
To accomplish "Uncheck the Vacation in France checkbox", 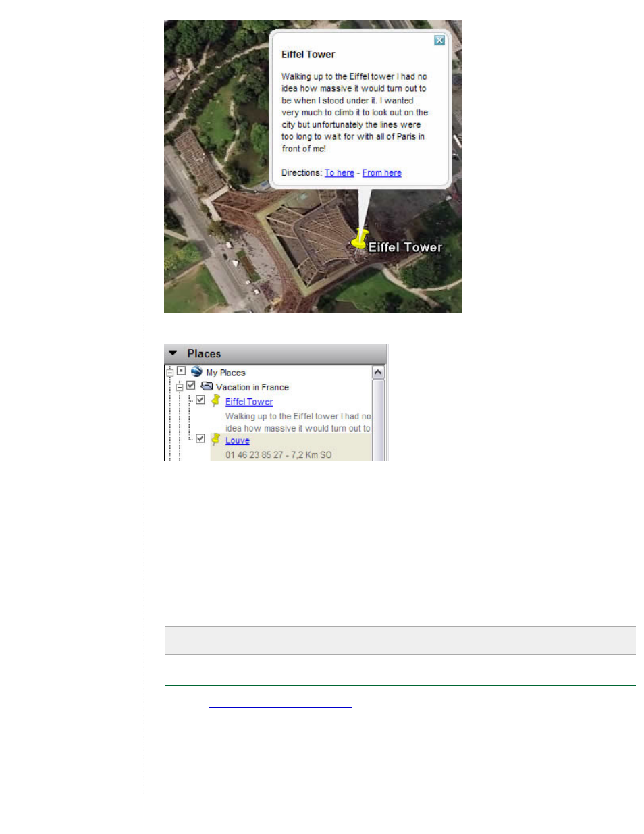I will tap(191, 386).
